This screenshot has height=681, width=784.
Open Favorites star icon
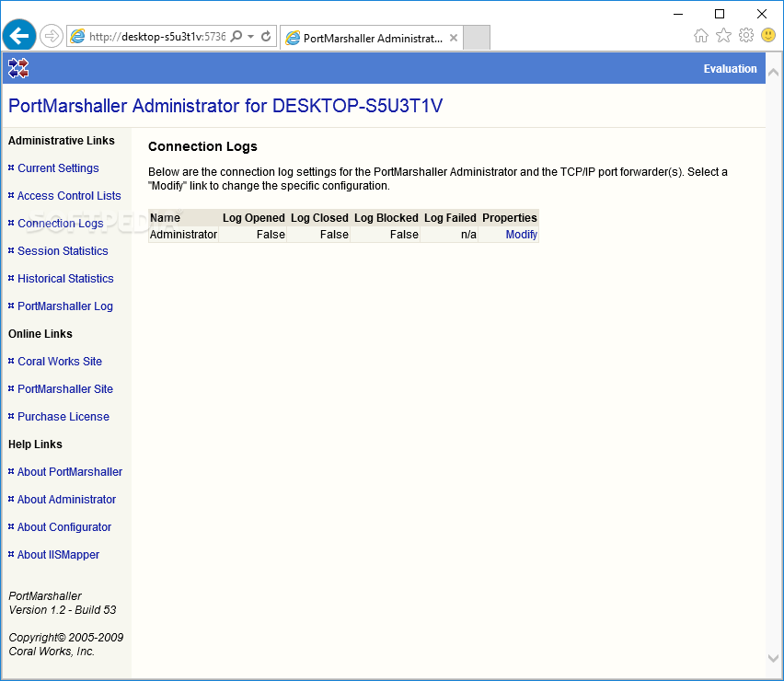point(723,36)
